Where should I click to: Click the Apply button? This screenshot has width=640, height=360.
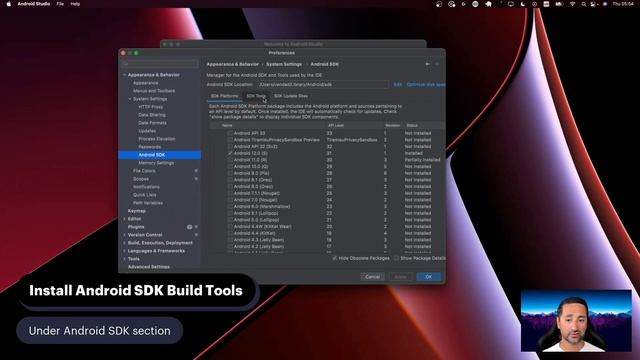(400, 277)
